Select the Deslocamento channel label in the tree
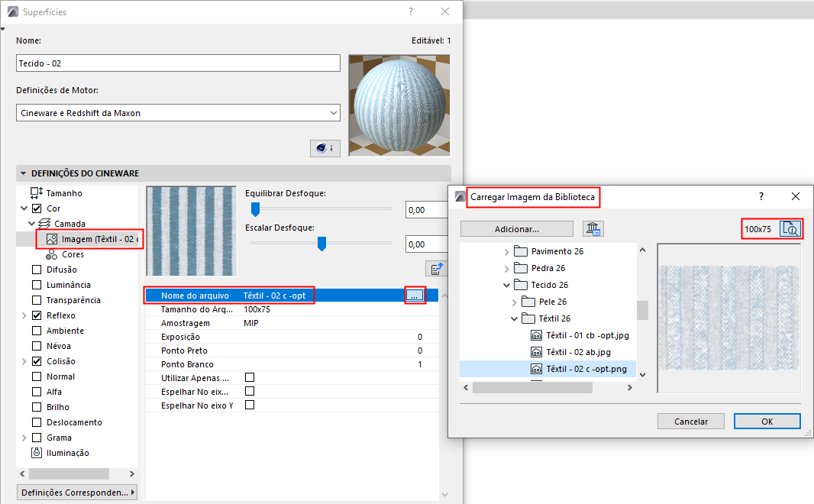 click(x=74, y=422)
